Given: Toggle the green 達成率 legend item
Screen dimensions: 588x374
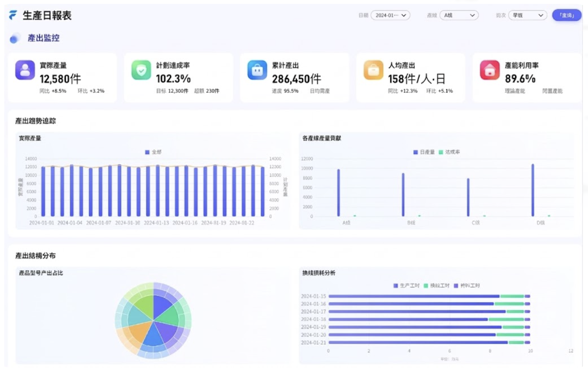Looking at the screenshot, I should 449,152.
